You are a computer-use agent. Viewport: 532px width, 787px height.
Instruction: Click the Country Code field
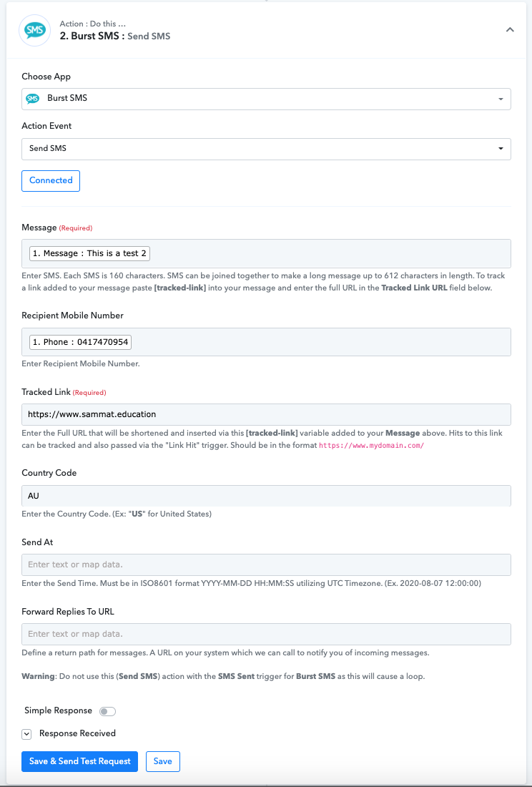click(266, 496)
